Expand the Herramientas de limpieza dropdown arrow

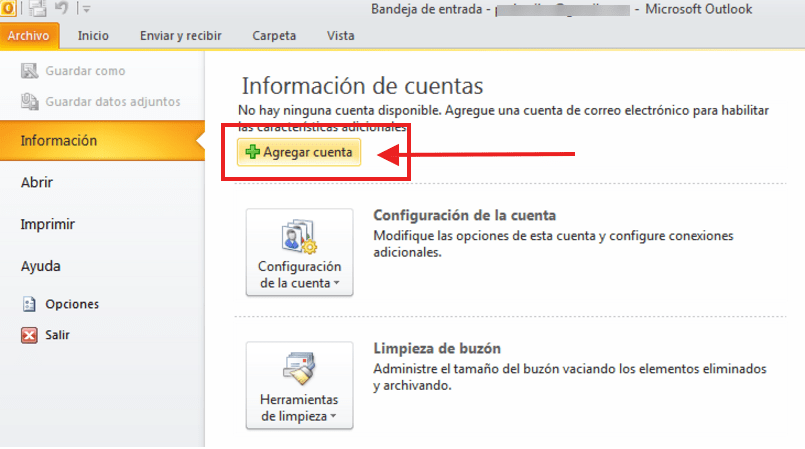tap(333, 416)
